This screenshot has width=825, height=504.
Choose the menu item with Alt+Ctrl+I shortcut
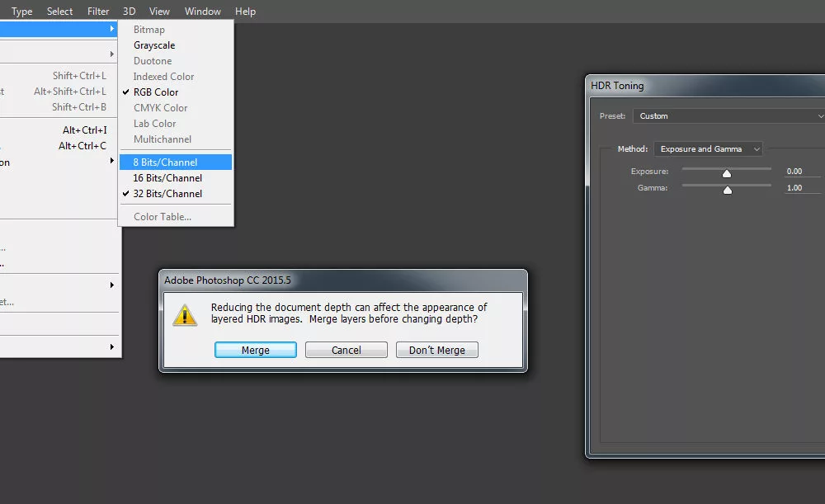(58, 130)
